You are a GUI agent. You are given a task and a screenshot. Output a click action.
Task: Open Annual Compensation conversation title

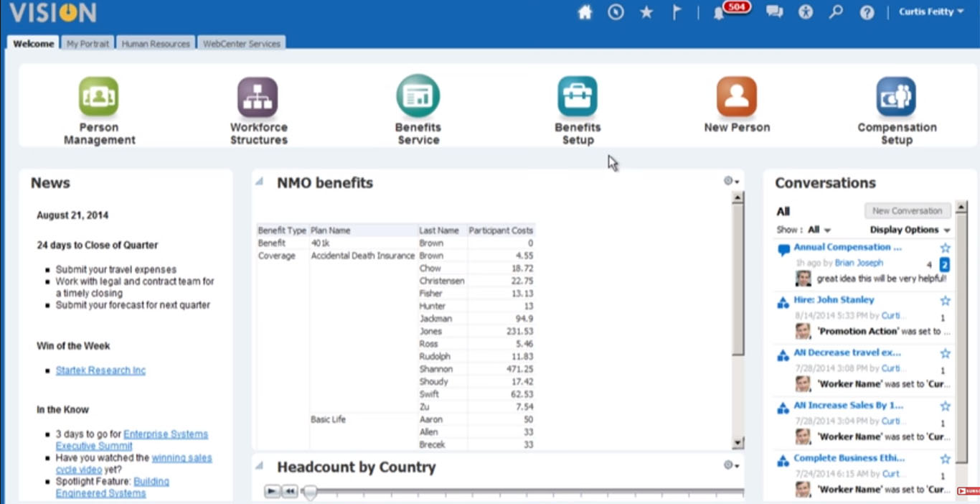847,247
